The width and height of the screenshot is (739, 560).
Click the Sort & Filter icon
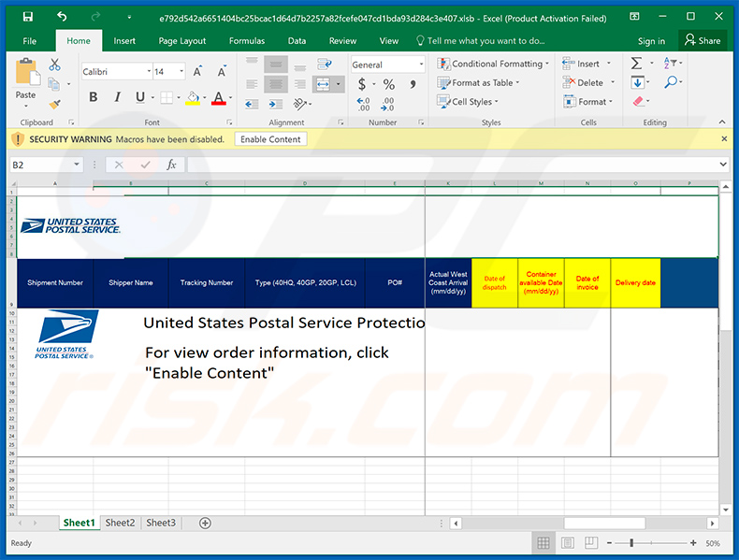pos(670,64)
